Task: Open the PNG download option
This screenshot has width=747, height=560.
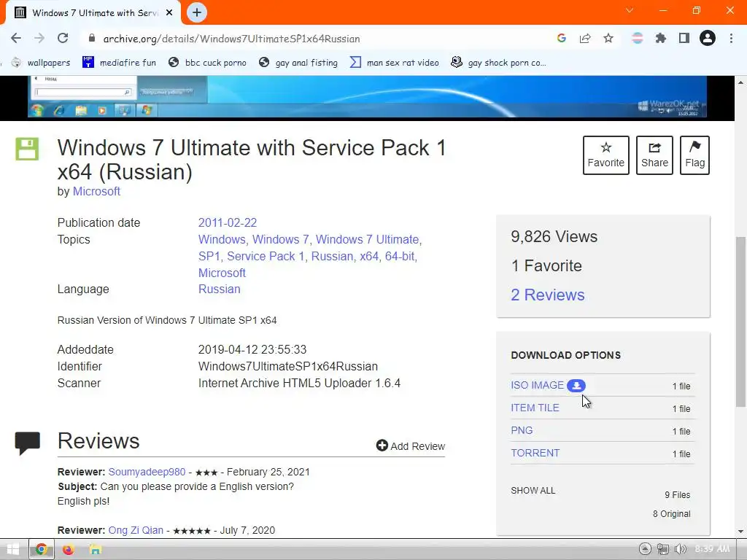Action: click(x=522, y=430)
